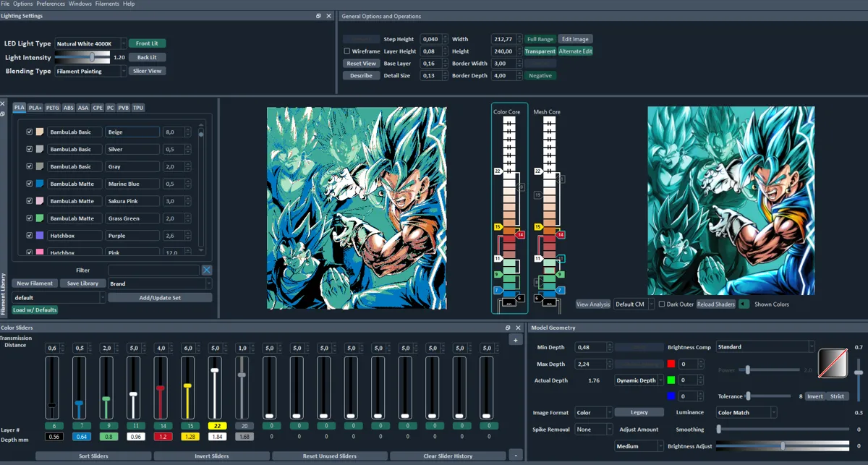
Task: Click the plus button in Color Sliders
Action: pos(515,340)
